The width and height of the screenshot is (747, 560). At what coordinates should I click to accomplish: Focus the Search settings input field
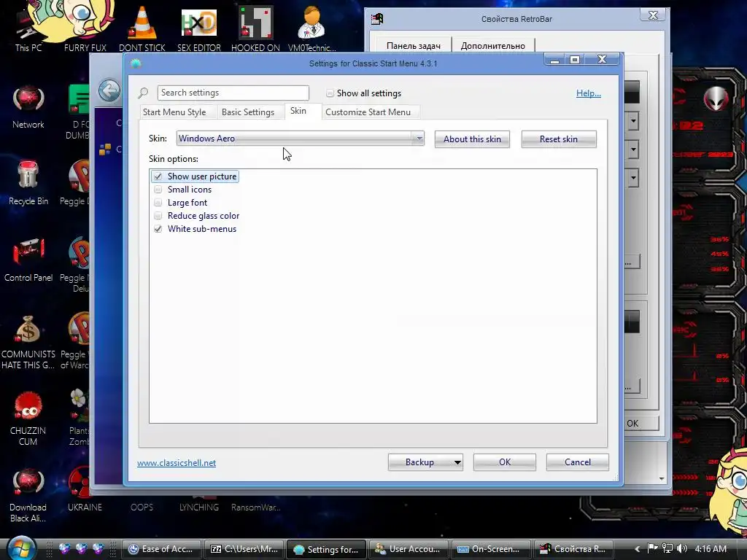pos(233,93)
